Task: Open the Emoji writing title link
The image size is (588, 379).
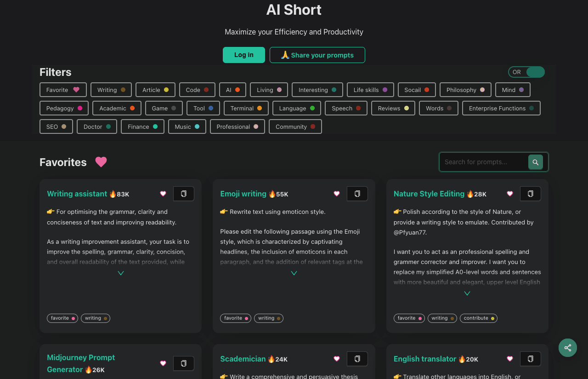Action: 243,194
